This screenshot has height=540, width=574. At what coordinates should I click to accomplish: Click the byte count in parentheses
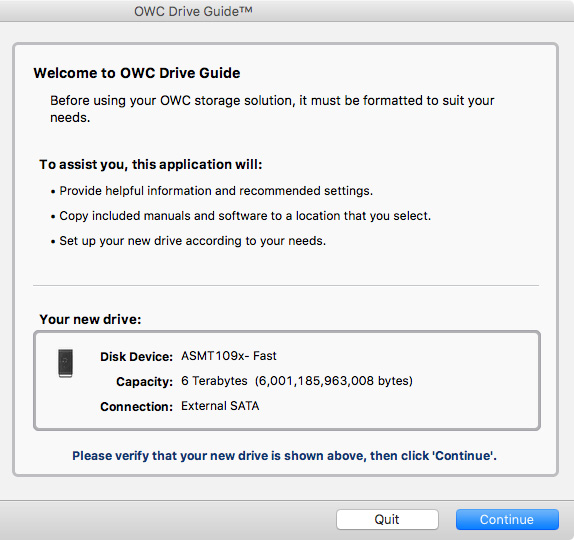pos(334,381)
